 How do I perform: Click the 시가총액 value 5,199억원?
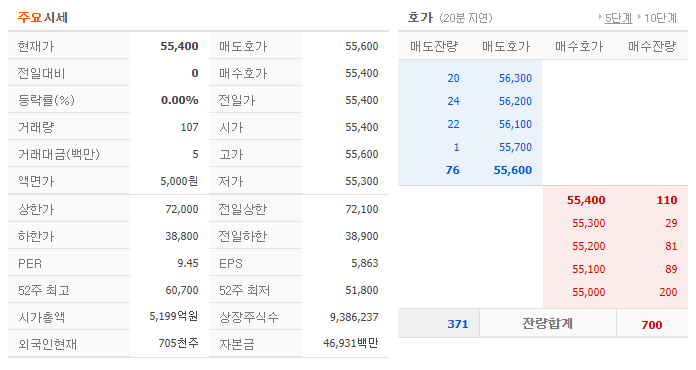coord(174,316)
